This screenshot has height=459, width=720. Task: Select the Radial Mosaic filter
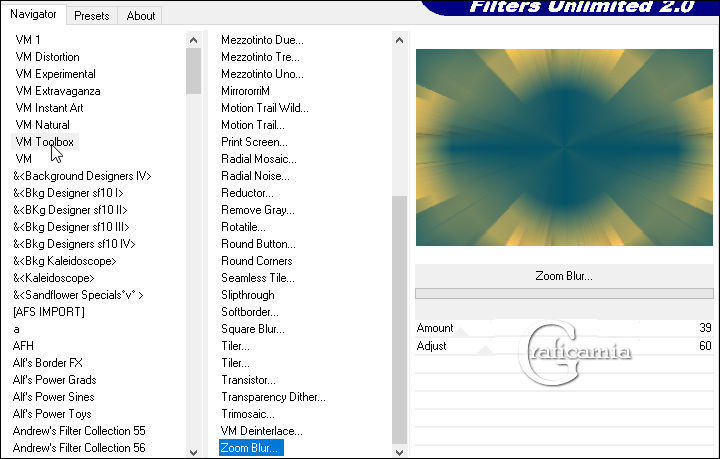pyautogui.click(x=258, y=158)
